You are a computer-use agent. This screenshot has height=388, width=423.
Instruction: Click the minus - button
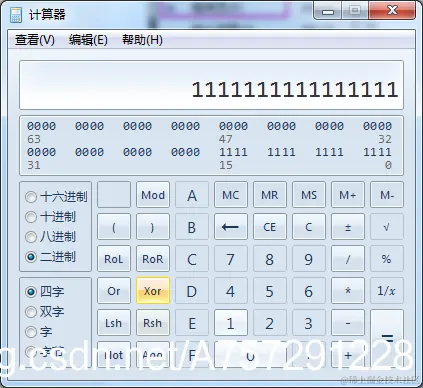[348, 323]
